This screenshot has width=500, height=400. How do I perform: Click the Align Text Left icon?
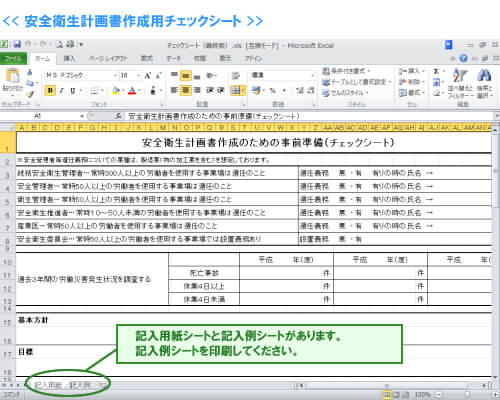pyautogui.click(x=174, y=90)
